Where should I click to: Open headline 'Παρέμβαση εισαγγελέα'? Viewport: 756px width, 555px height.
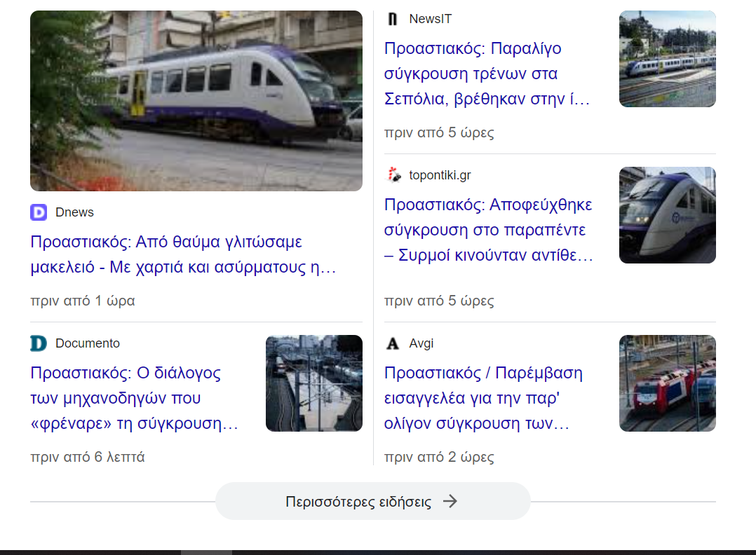[483, 398]
